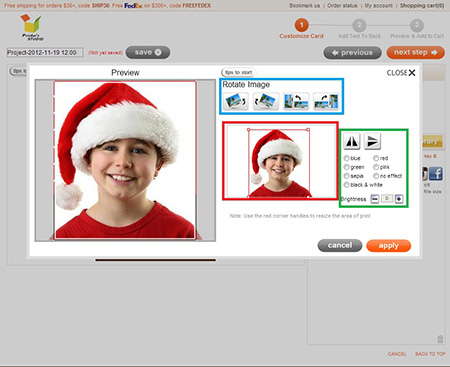Rotate image 90 degrees left icon
This screenshot has width=450, height=367.
(296, 101)
